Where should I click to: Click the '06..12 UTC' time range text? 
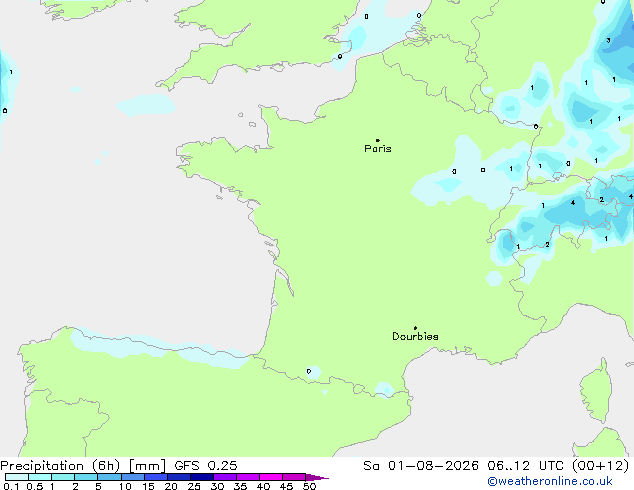coord(526,466)
